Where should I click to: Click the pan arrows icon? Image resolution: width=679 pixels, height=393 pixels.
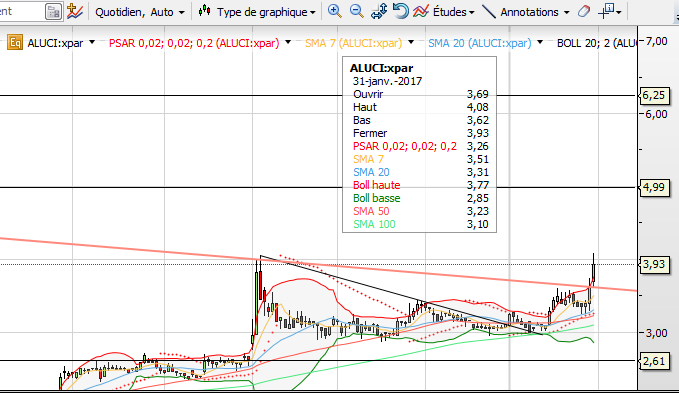(x=379, y=11)
